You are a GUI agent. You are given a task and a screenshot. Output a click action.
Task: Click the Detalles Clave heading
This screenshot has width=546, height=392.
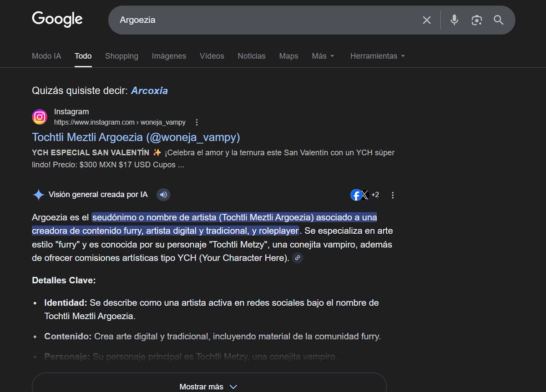tap(64, 280)
